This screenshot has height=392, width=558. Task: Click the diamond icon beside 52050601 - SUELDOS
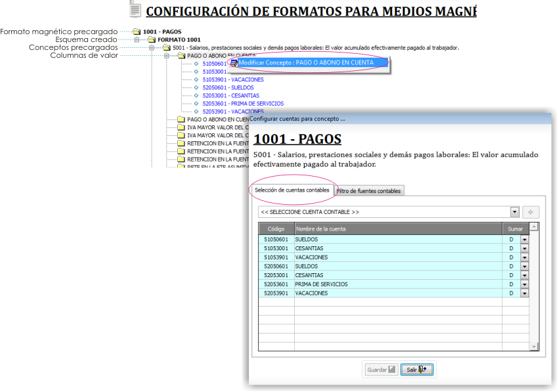pos(196,87)
